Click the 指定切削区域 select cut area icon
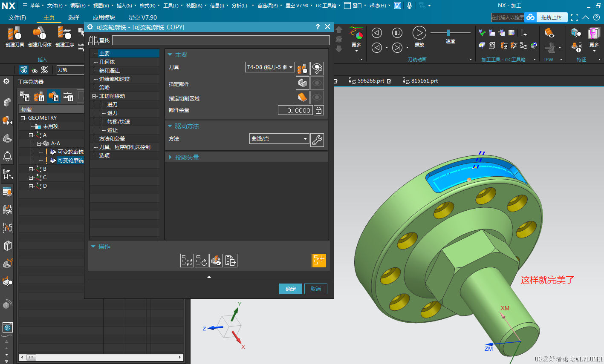 pyautogui.click(x=302, y=97)
